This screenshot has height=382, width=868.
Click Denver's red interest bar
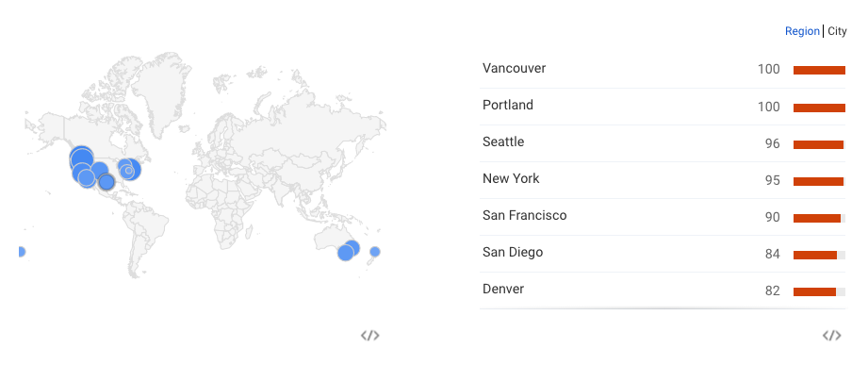click(814, 291)
